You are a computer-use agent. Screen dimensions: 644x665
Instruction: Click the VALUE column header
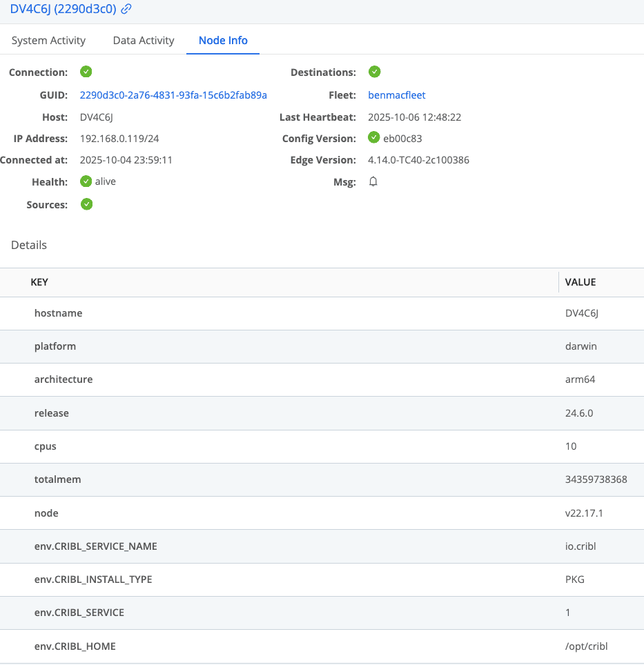click(x=580, y=282)
